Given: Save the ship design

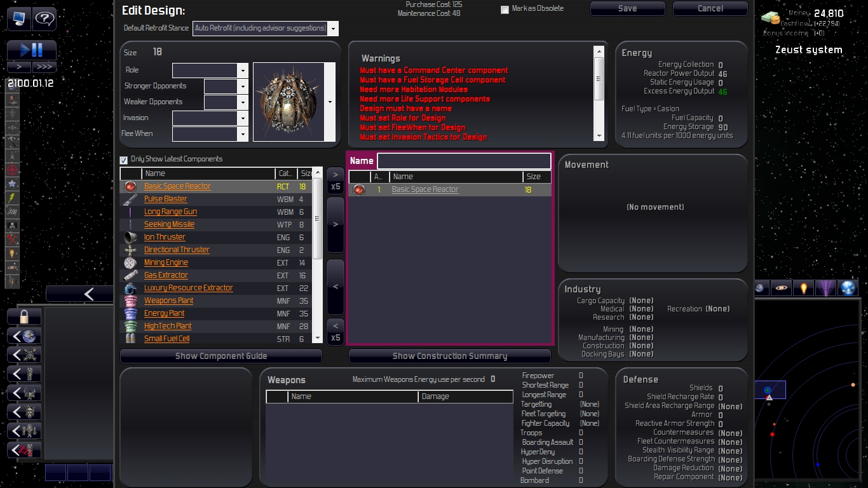Looking at the screenshot, I should (x=627, y=8).
